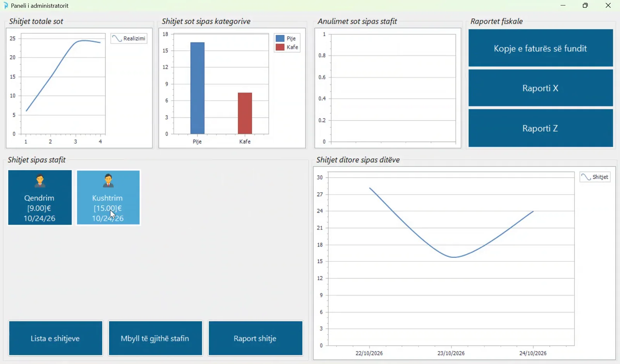
Task: Minimize the Paneli i administratorit window
Action: tap(563, 5)
